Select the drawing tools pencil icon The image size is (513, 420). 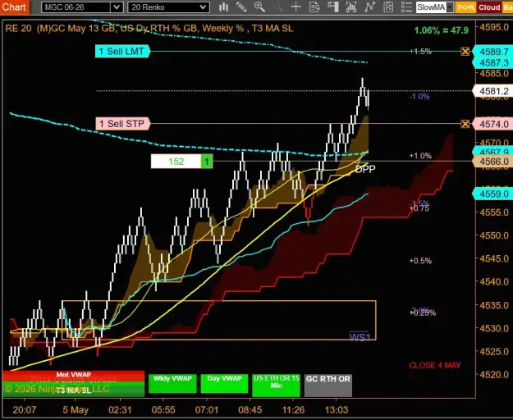pos(241,7)
